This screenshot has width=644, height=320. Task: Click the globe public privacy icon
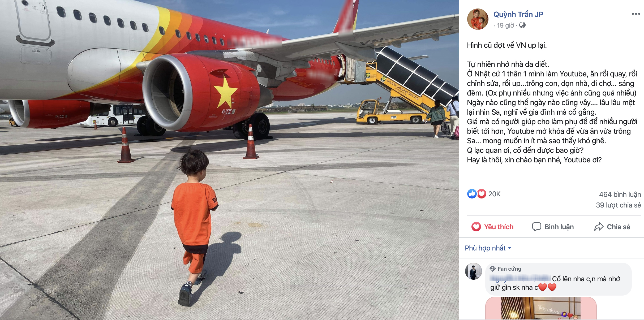(x=522, y=25)
